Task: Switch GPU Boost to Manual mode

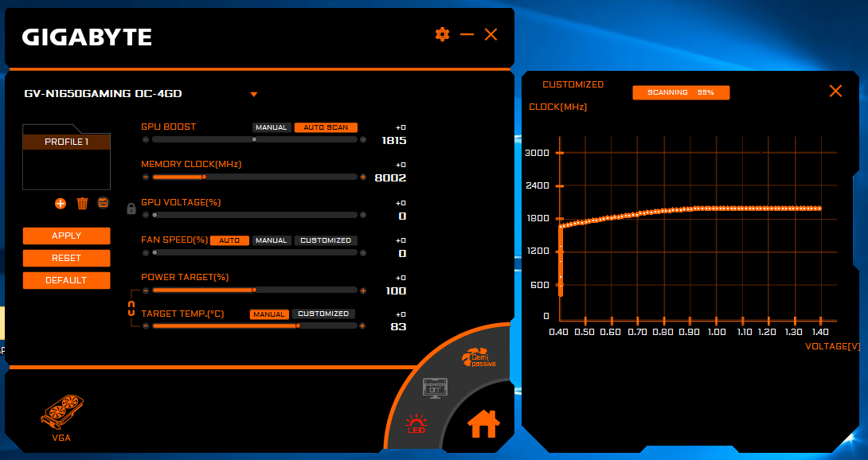Action: coord(271,127)
